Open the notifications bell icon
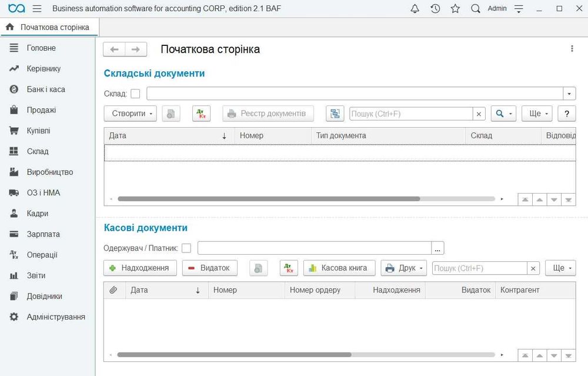Image resolution: width=588 pixels, height=376 pixels. coord(415,9)
